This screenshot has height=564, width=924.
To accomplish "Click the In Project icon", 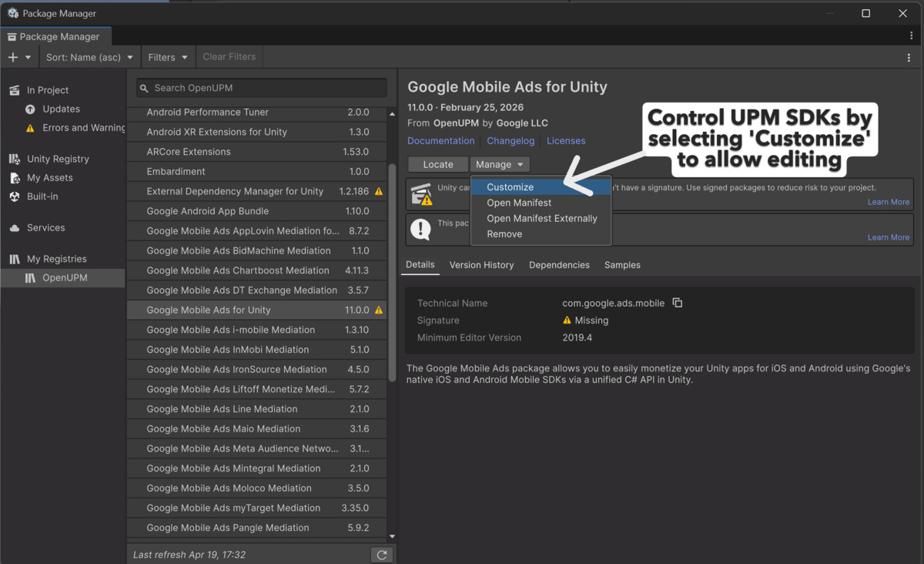I will pos(15,90).
